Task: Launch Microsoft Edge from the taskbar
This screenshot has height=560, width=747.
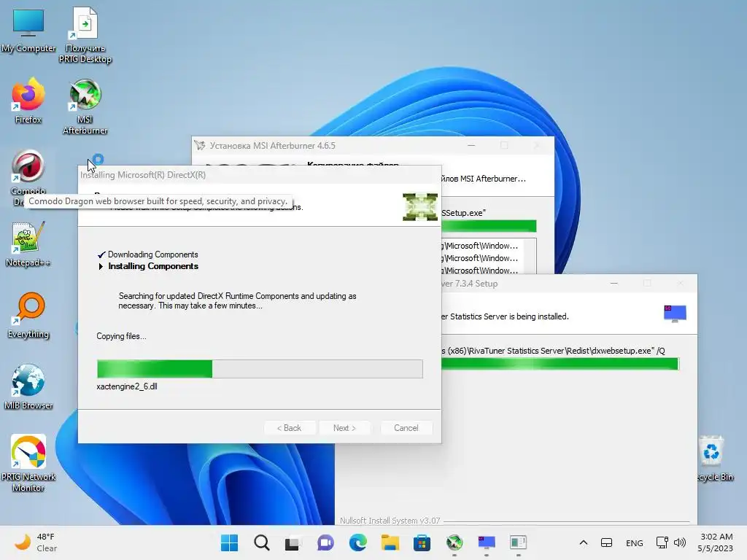Action: (x=357, y=542)
